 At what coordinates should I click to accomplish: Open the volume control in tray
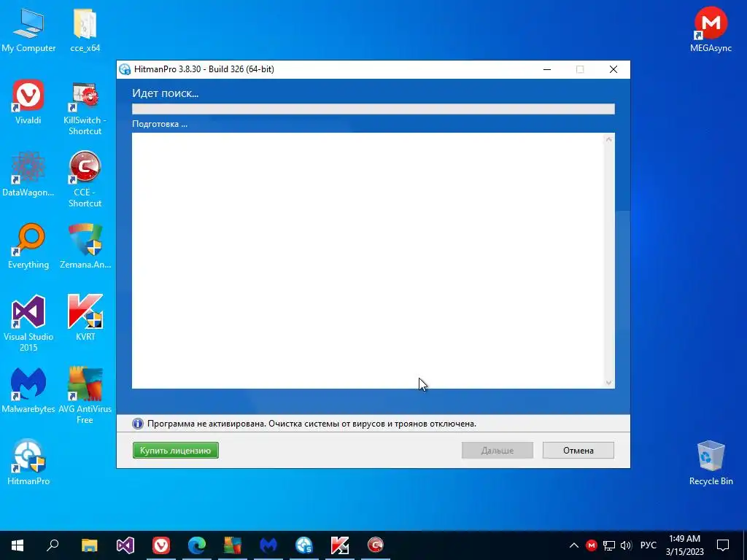625,545
